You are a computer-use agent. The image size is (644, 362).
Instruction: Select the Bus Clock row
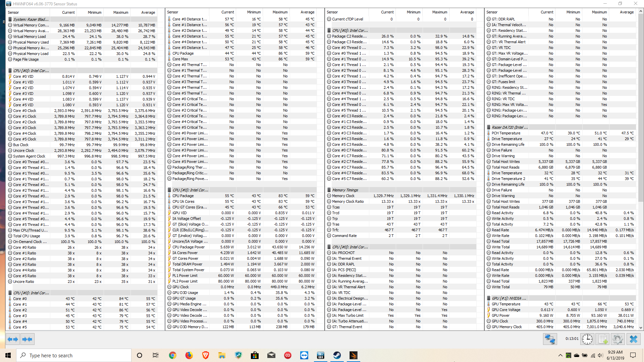pyautogui.click(x=82, y=145)
